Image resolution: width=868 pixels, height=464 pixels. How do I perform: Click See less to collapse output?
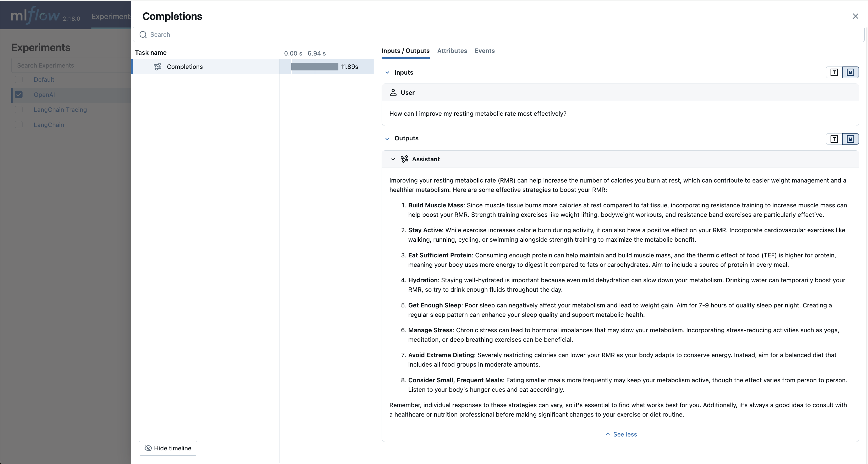coord(621,434)
